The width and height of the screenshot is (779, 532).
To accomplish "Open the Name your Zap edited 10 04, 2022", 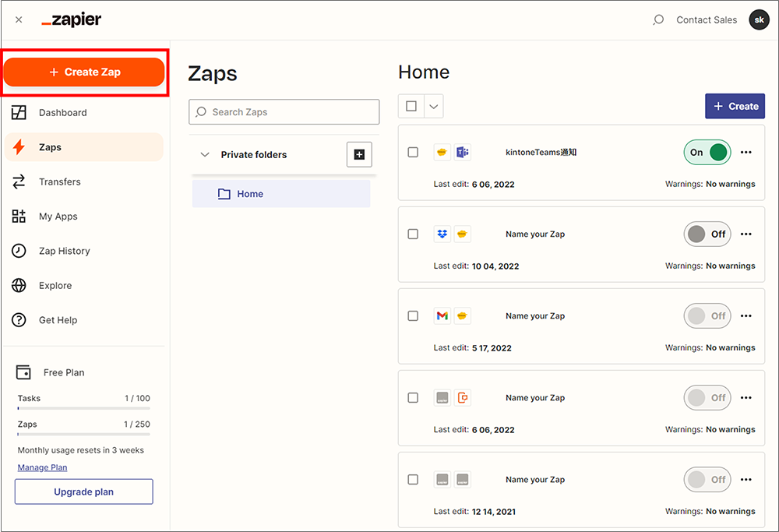I will pos(535,234).
